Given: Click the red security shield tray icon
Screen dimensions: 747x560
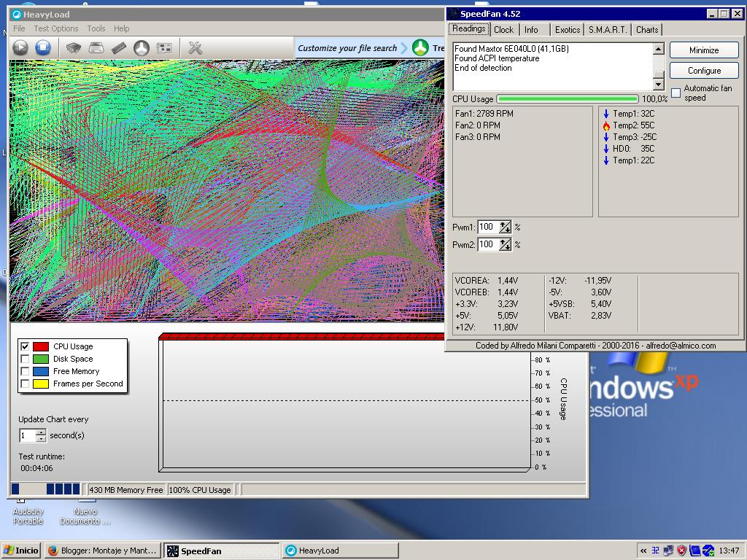Looking at the screenshot, I should point(682,551).
